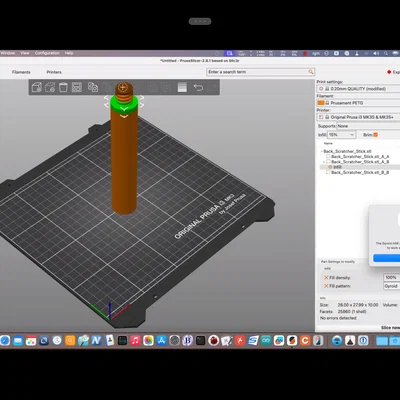This screenshot has width=400, height=400.
Task: Open the Filaments settings tab
Action: pos(21,72)
